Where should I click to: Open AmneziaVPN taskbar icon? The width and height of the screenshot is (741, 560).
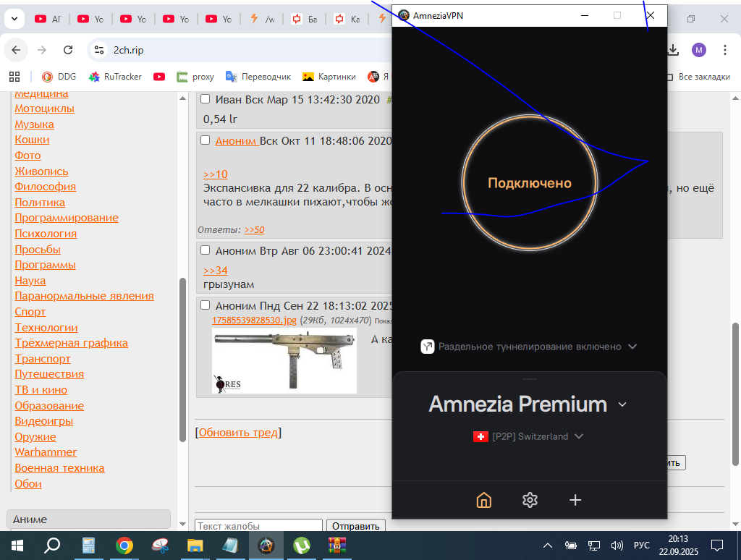(x=266, y=546)
